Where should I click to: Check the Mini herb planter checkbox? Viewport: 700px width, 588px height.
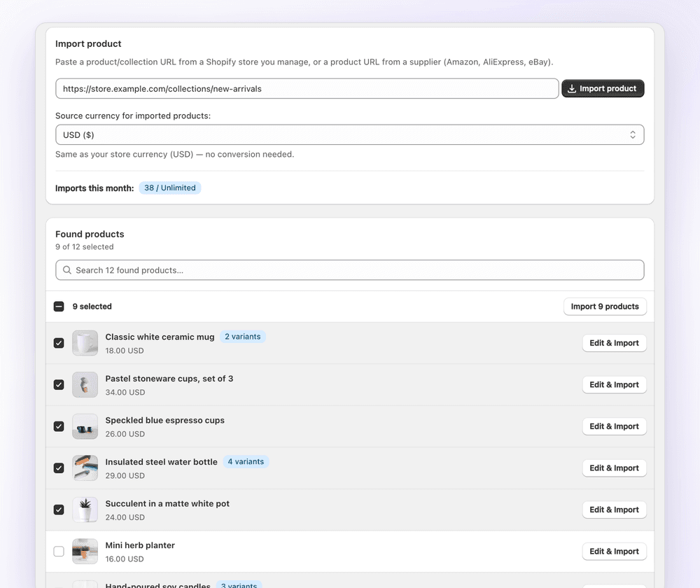point(59,552)
